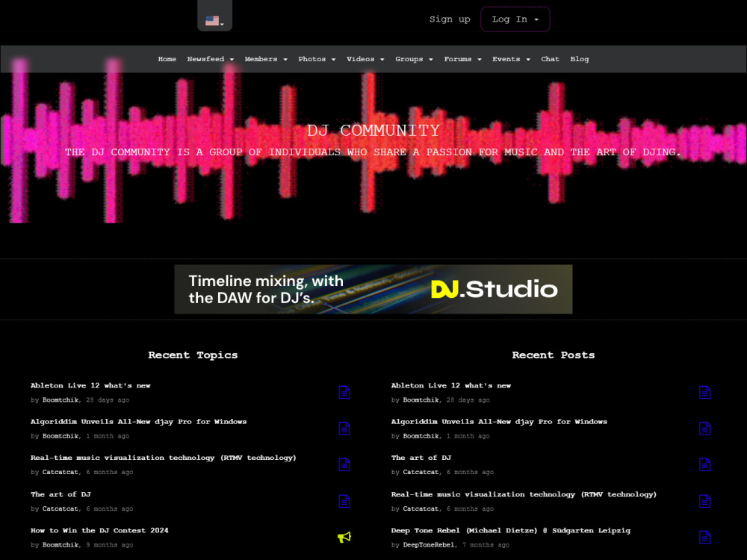Click the Sign up link

click(450, 19)
